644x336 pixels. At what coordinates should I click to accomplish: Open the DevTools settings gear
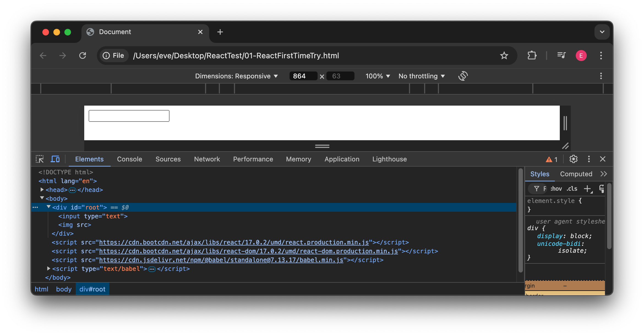[573, 159]
